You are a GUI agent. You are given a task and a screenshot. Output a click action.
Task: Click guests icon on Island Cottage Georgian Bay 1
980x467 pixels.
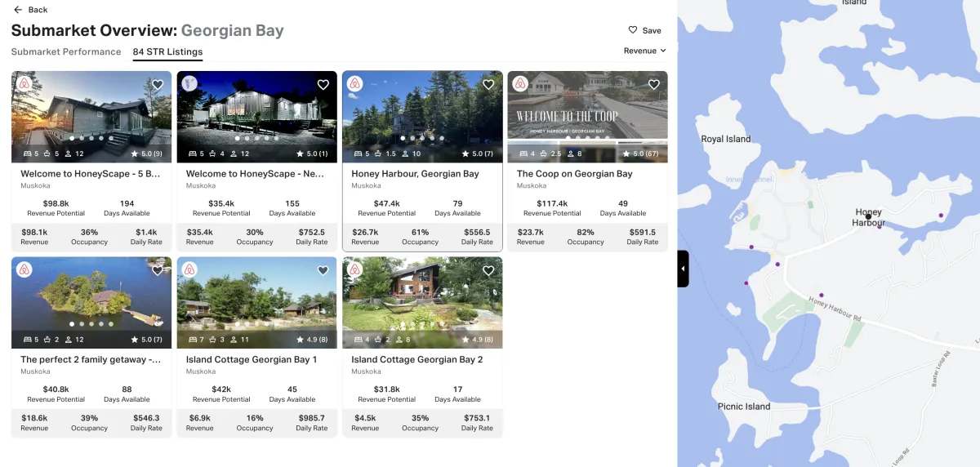pos(234,340)
